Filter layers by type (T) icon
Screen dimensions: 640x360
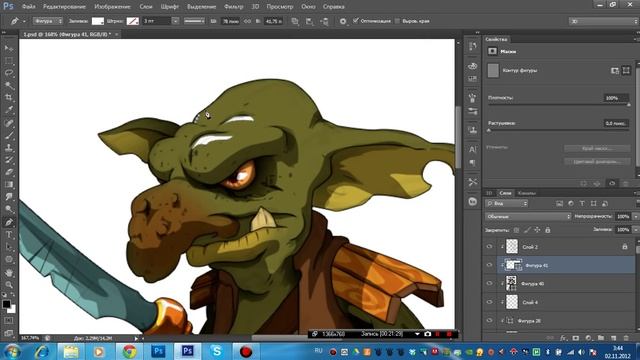coord(582,203)
